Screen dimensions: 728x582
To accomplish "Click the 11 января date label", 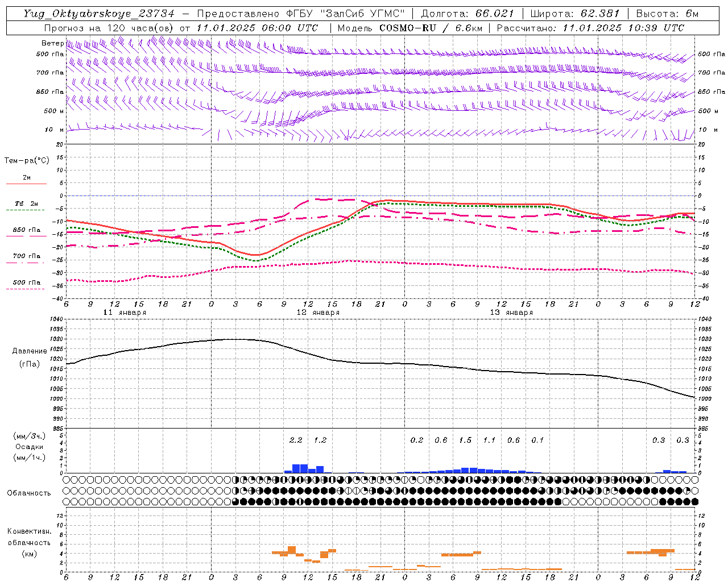I will 125,313.
